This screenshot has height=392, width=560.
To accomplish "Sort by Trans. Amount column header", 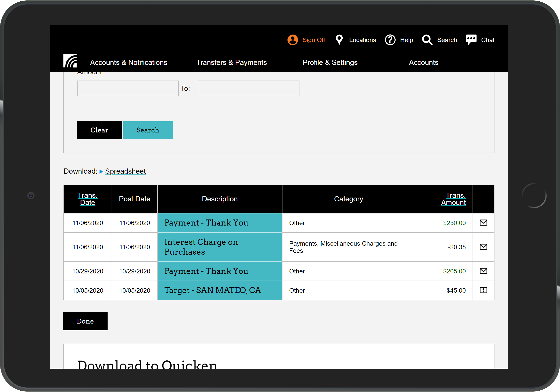I will 453,199.
